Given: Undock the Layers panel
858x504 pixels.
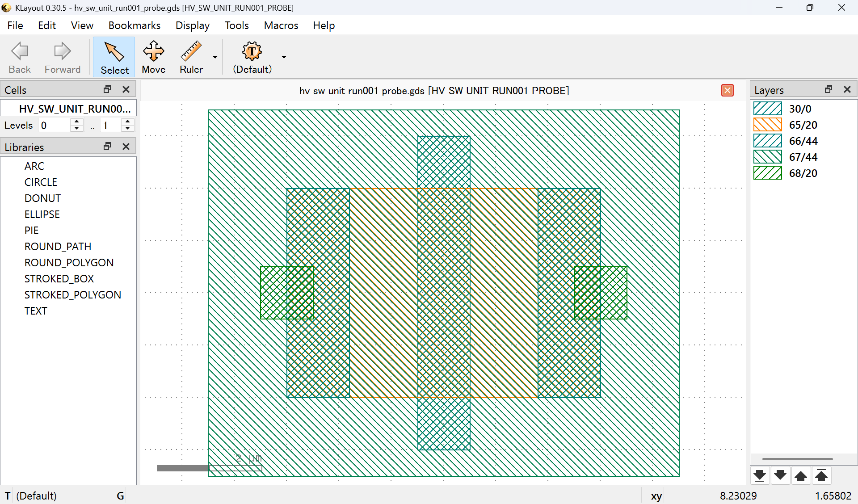Looking at the screenshot, I should pos(828,89).
